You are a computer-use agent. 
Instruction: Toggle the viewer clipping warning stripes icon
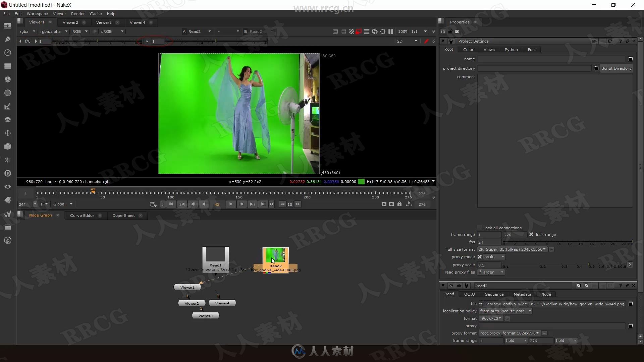351,32
